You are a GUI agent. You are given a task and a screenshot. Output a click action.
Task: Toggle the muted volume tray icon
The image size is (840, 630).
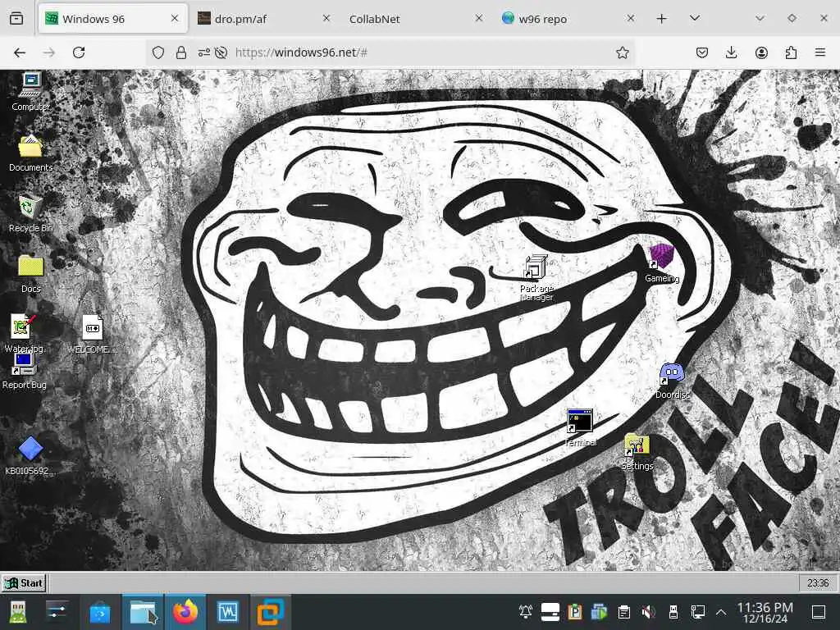point(648,611)
